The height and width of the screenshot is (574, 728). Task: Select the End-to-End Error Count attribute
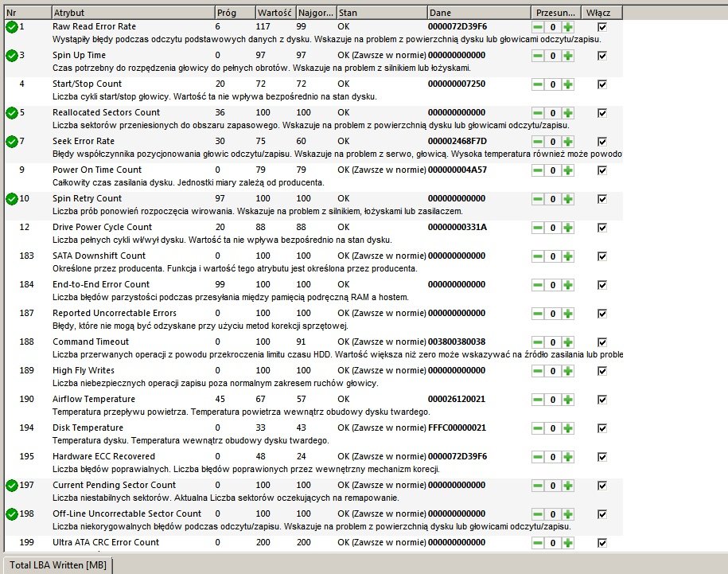click(100, 284)
